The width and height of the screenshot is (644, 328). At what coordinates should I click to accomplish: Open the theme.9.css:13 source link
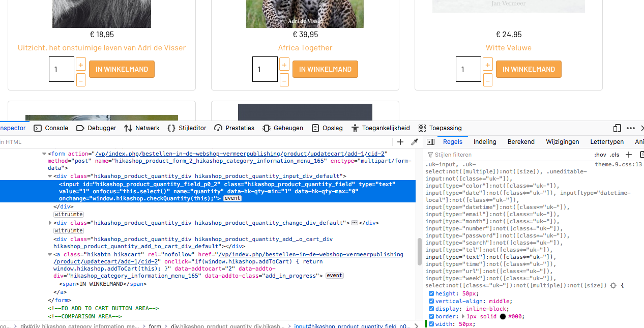619,164
